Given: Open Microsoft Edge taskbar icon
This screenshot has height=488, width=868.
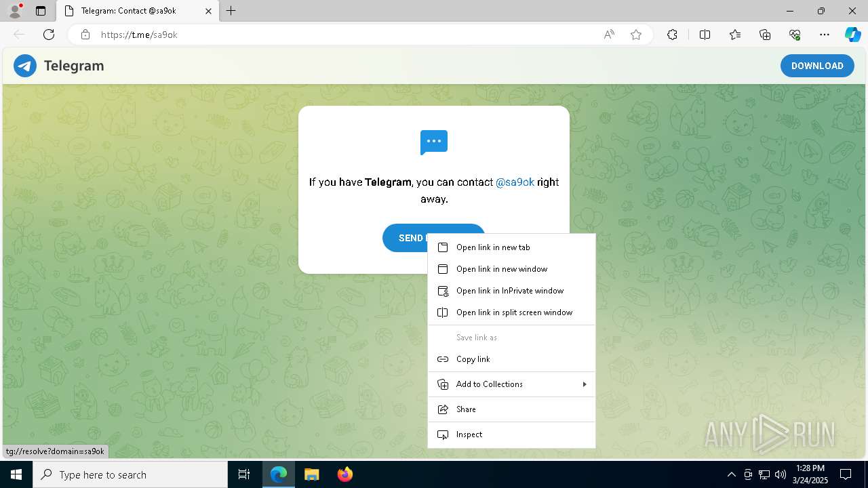Looking at the screenshot, I should 279,474.
